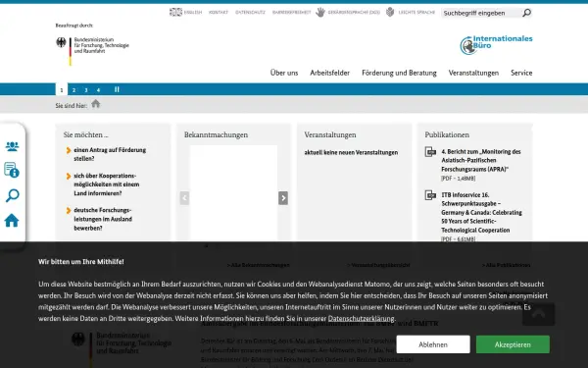Click the document info sidebar icon

tap(12, 170)
